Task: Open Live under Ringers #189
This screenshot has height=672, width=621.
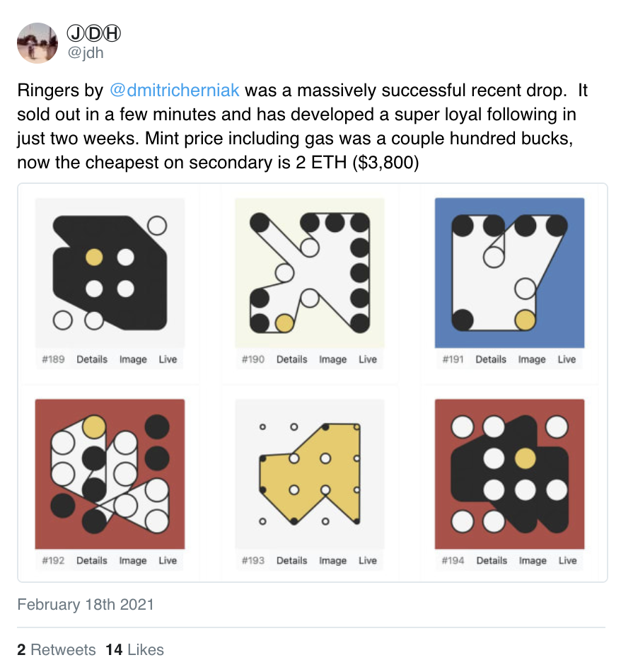Action: pyautogui.click(x=168, y=359)
